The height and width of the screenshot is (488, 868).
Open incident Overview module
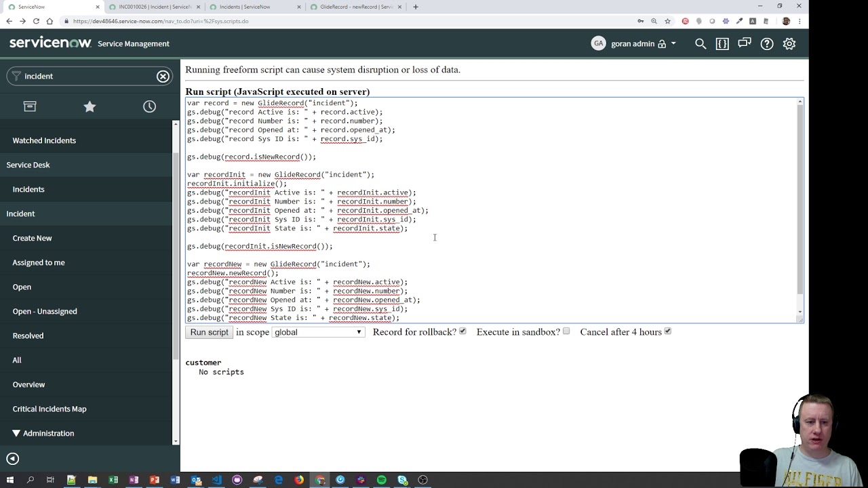[x=28, y=384]
